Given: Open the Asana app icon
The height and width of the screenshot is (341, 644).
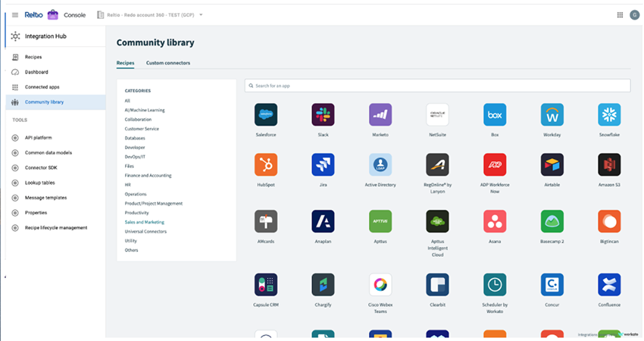Looking at the screenshot, I should 495,221.
